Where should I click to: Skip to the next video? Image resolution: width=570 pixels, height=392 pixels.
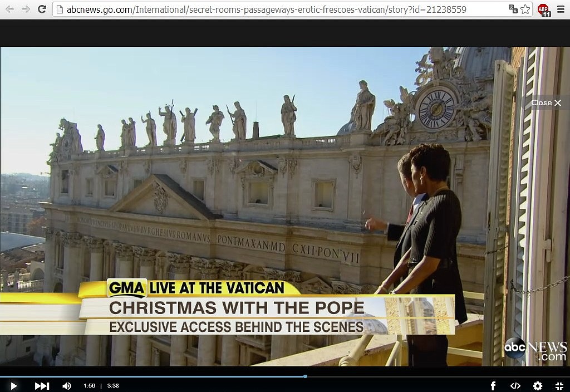pos(42,385)
